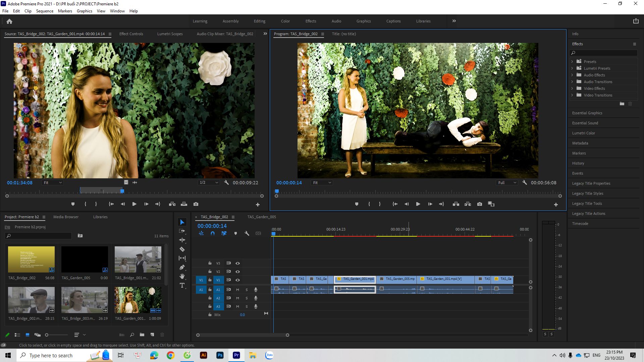Screen dimensions: 644x362
Task: Click the Home icon
Action: tap(9, 21)
